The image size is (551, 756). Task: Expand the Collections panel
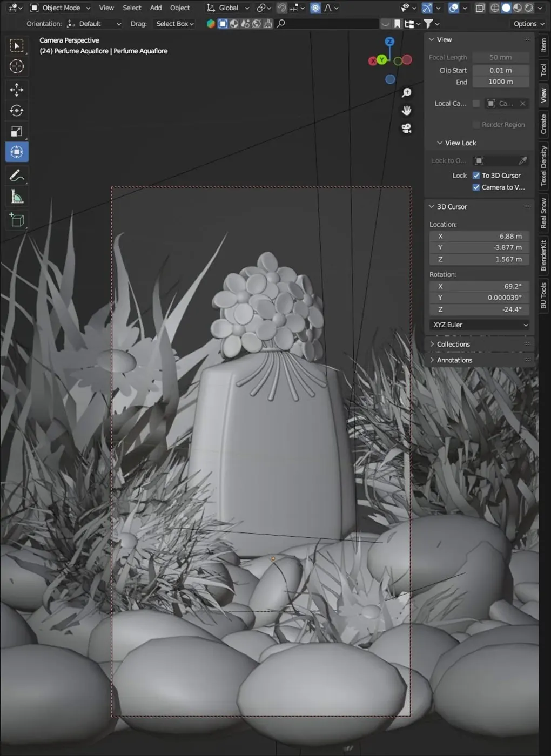click(x=453, y=344)
